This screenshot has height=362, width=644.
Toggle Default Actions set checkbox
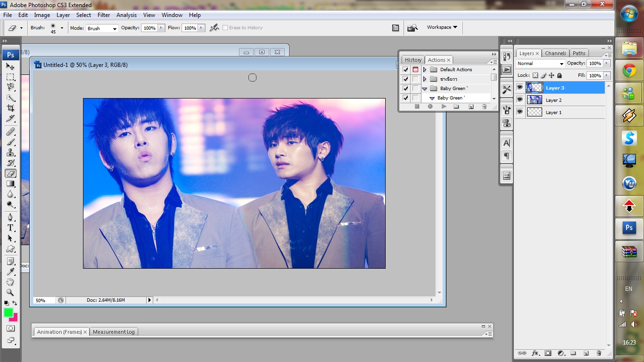[405, 69]
